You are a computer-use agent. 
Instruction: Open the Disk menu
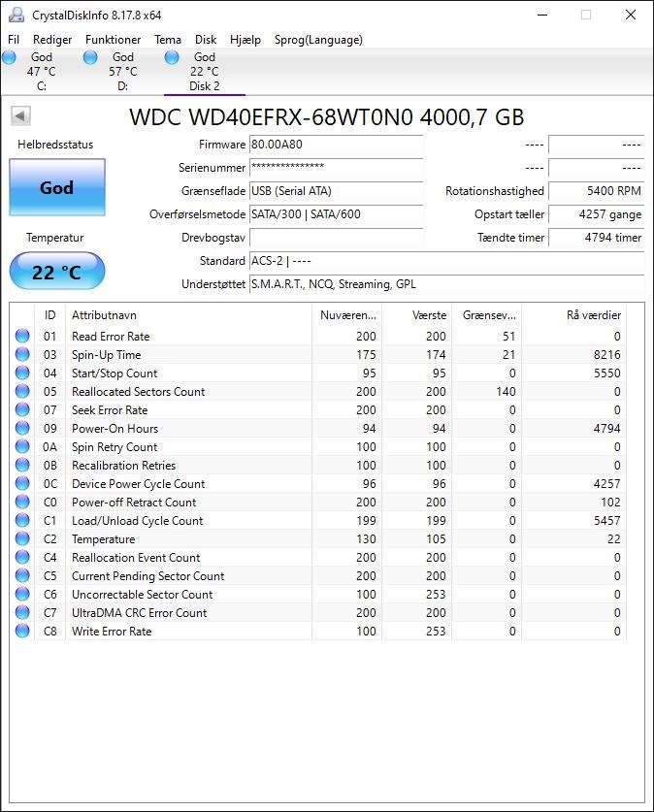click(x=206, y=40)
